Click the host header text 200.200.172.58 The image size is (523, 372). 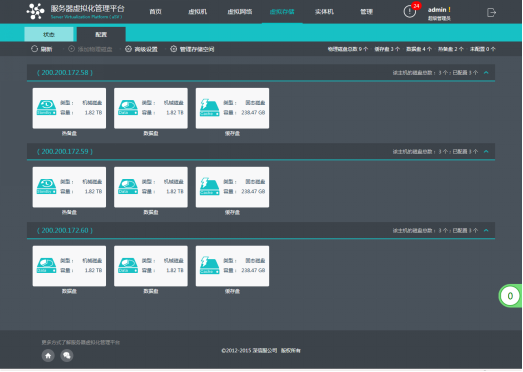tap(65, 72)
